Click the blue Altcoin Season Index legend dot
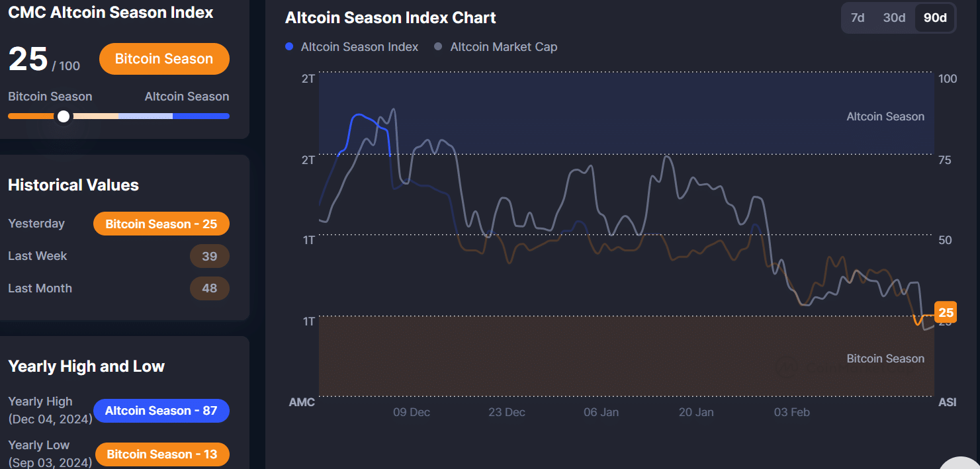The width and height of the screenshot is (980, 469). 288,46
